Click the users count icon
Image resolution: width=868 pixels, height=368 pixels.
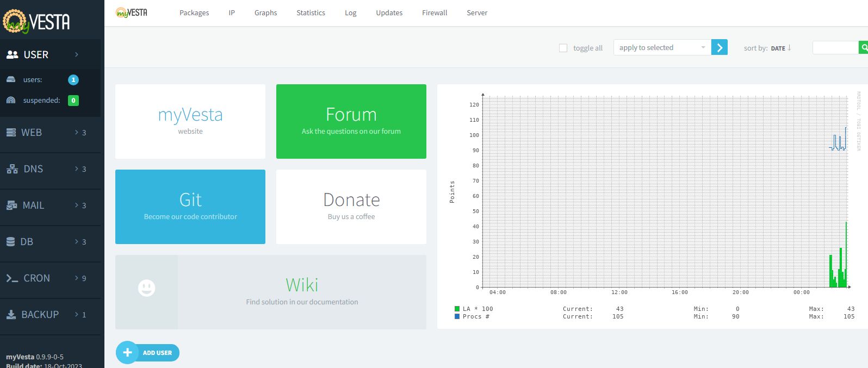(x=11, y=79)
